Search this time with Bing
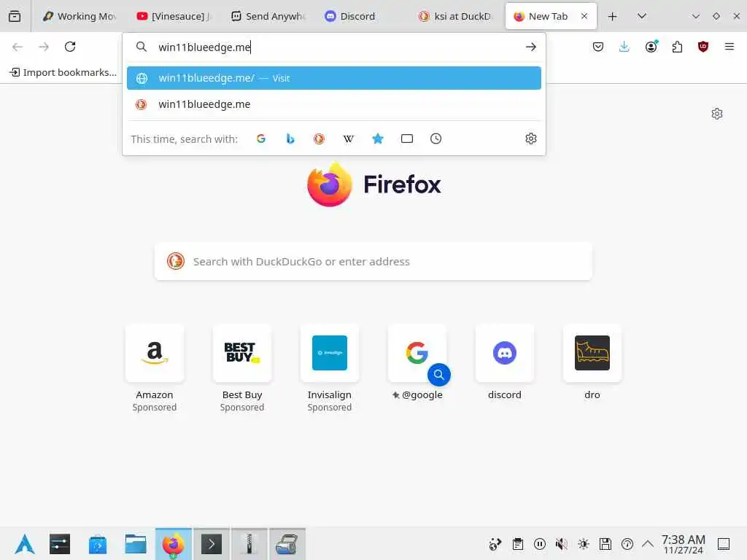 pos(290,139)
